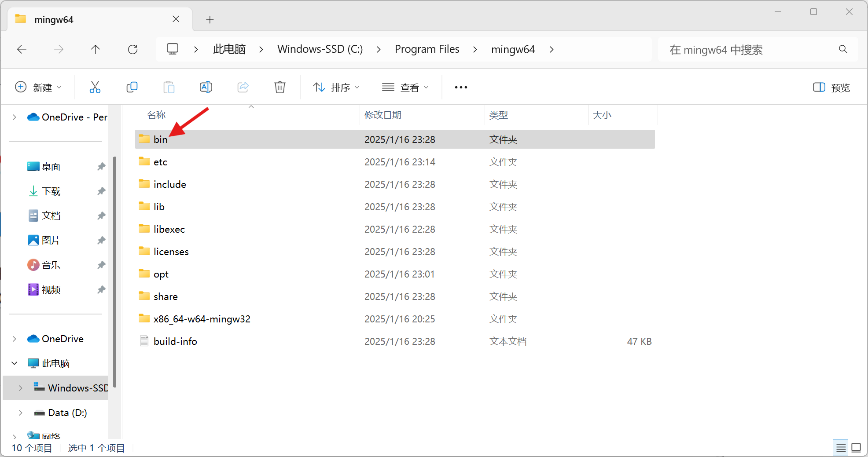The image size is (868, 457).
Task: Open the View (查看) dropdown
Action: (405, 87)
